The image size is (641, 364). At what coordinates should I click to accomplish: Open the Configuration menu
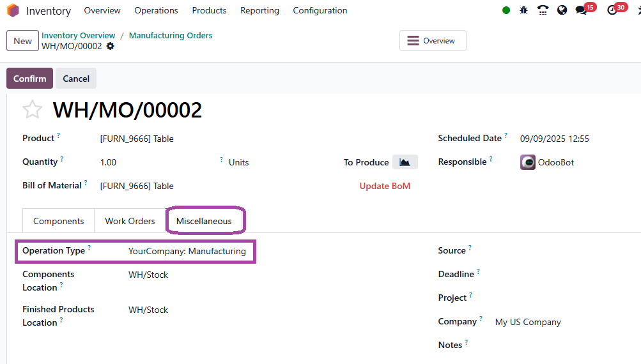click(320, 11)
